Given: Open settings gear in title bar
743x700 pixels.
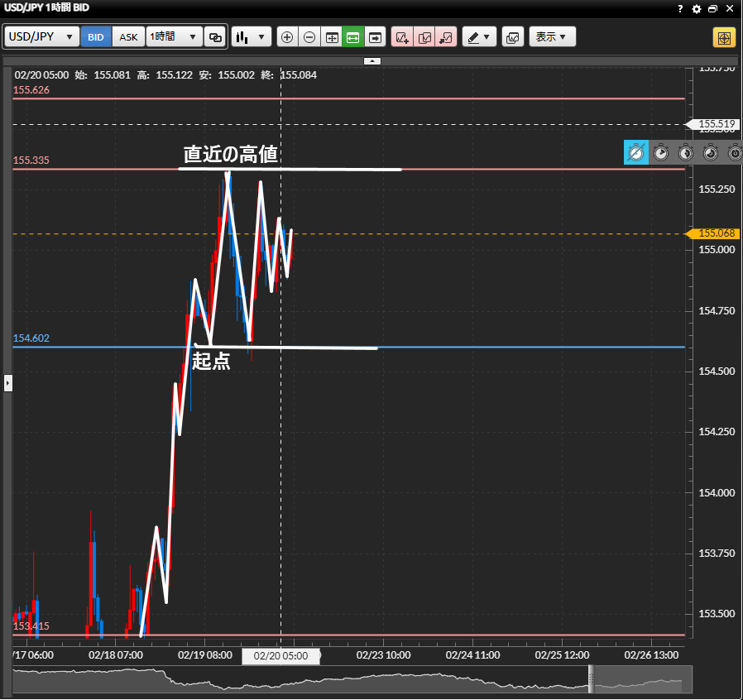Looking at the screenshot, I should (x=697, y=8).
